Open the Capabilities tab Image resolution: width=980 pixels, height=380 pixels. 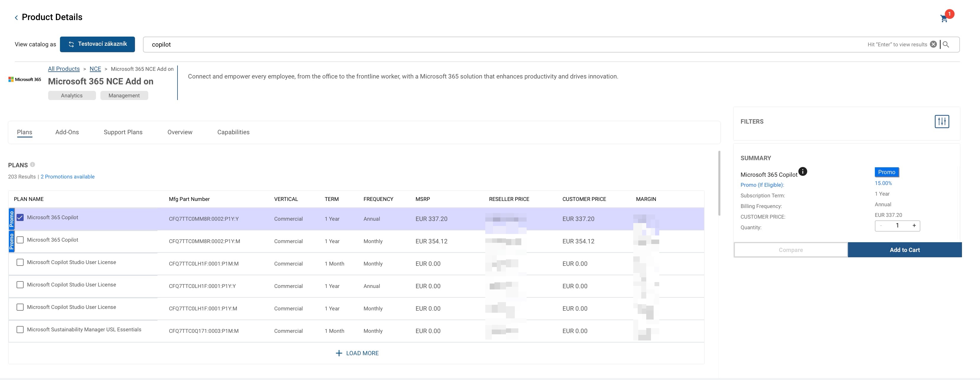click(x=233, y=132)
